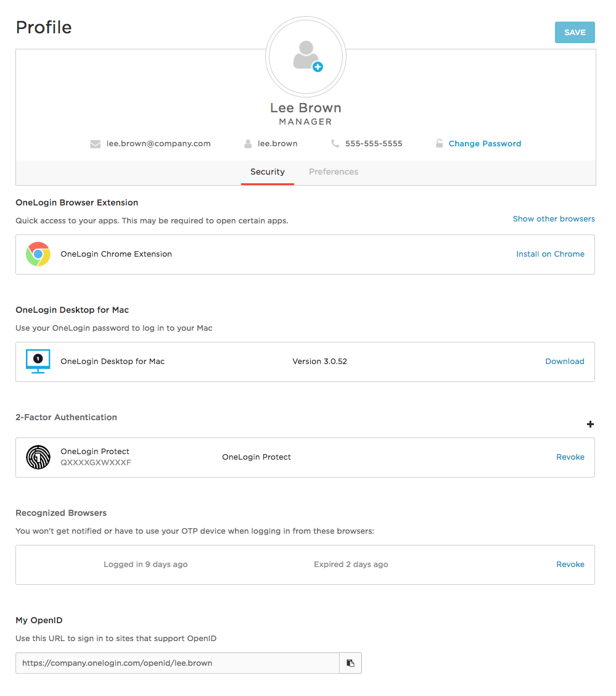Click the OneLogin Protect fingerprint icon

point(38,457)
